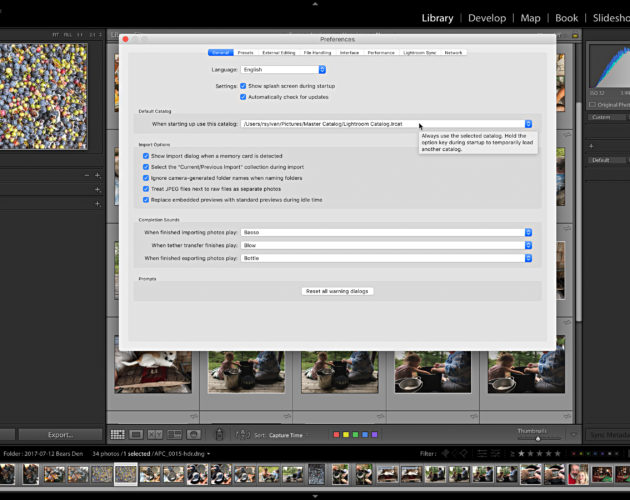Click the plus icon beside the minus icon
The image size is (630, 500).
click(x=97, y=175)
